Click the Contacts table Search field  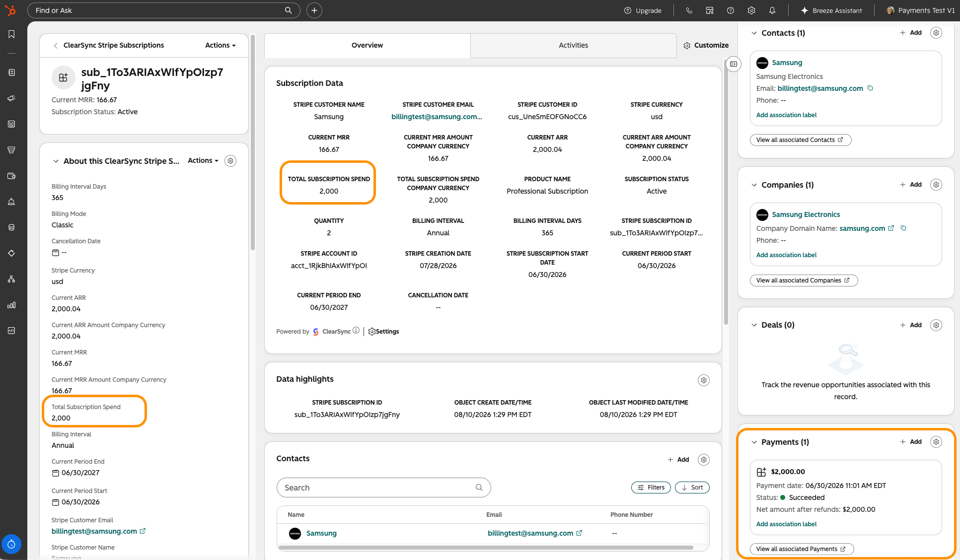point(383,488)
